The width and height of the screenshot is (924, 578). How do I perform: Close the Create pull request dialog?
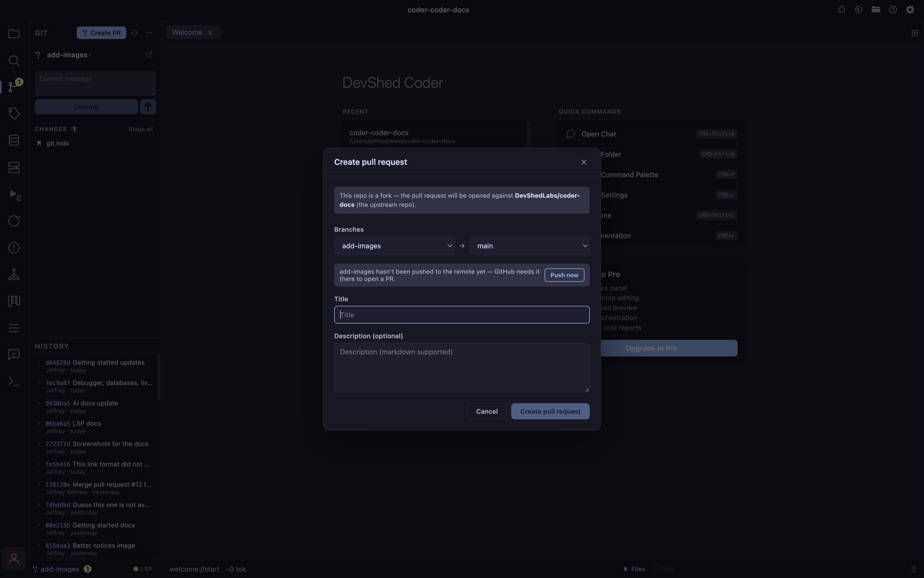coord(583,162)
